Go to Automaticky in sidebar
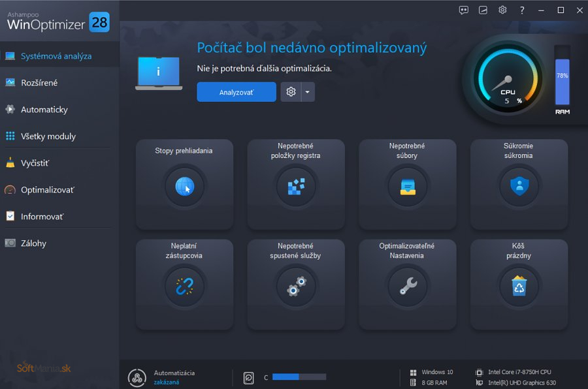Screen dimensions: 588x389 60,110
